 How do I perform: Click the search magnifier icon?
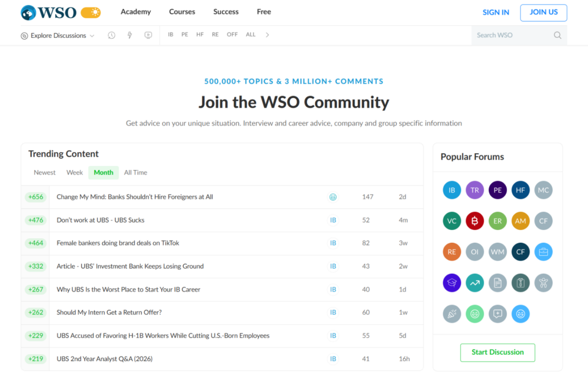click(x=558, y=35)
